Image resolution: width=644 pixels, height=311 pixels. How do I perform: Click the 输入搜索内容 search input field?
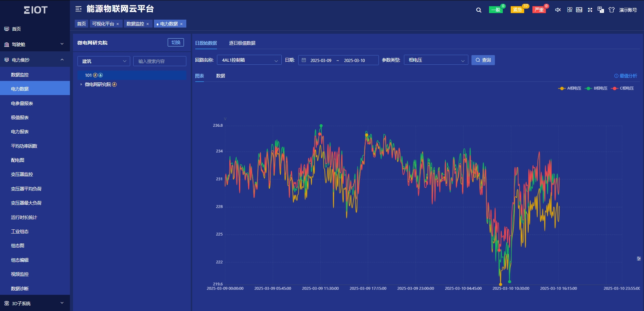click(159, 61)
